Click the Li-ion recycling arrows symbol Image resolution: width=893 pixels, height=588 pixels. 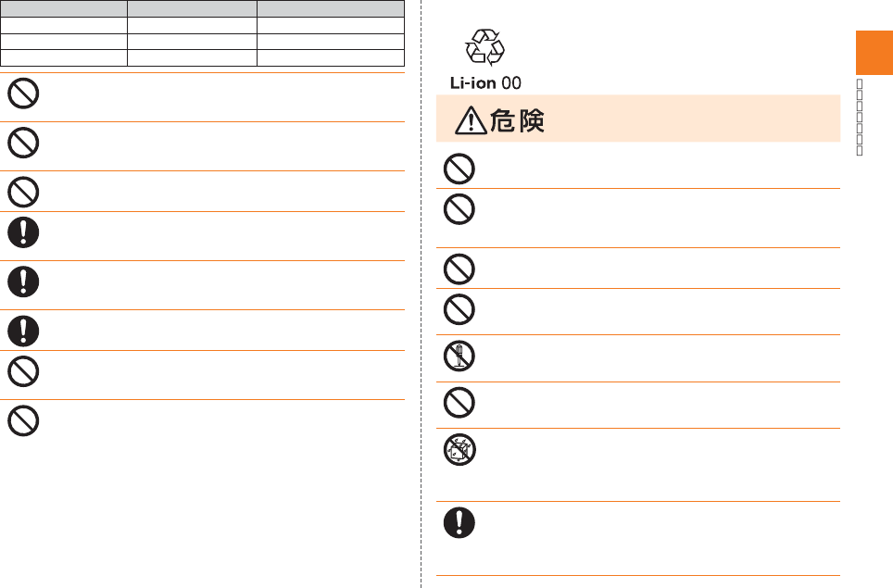[485, 48]
